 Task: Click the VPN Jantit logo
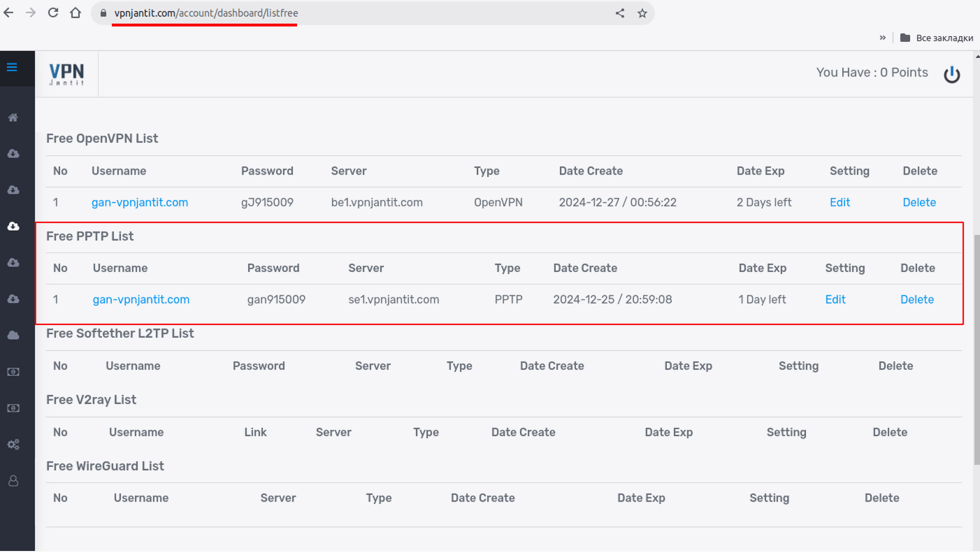(x=66, y=74)
